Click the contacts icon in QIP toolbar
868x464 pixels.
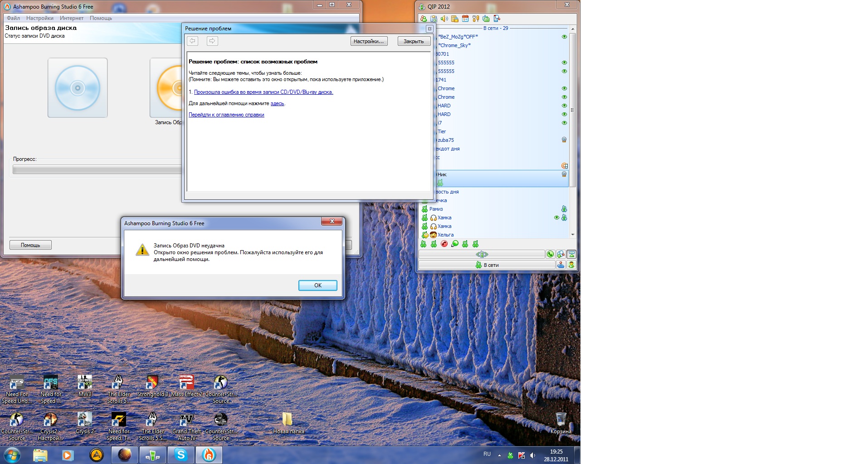[423, 19]
